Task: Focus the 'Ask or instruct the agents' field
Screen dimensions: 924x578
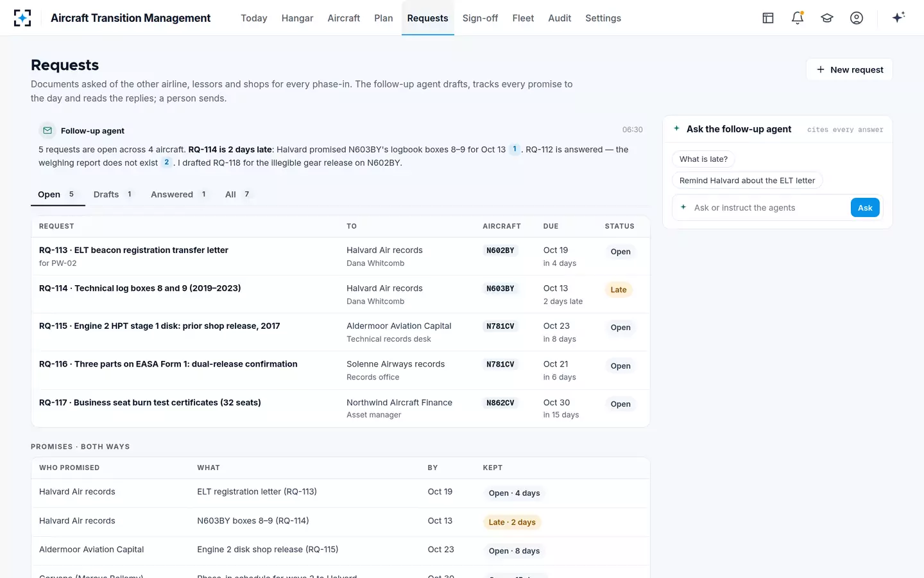Action: pos(767,207)
